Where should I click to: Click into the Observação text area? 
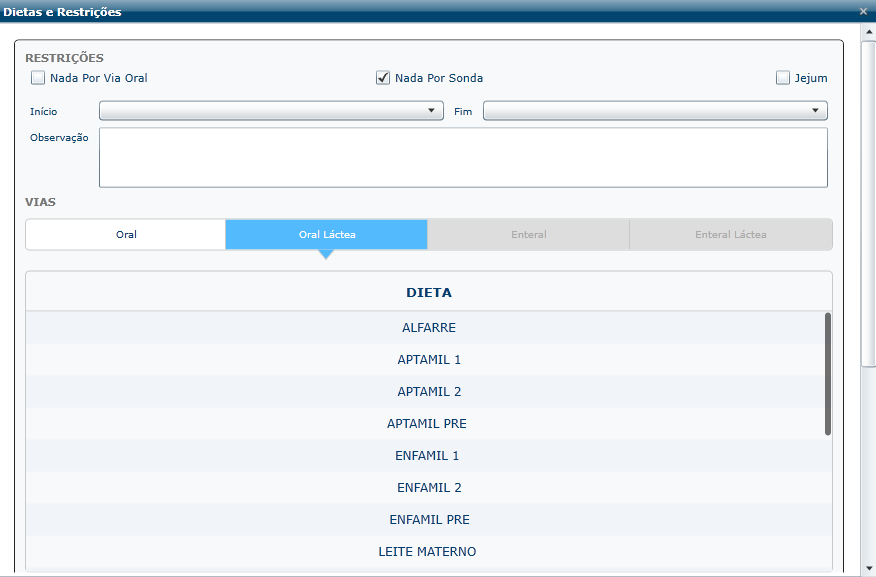[x=463, y=158]
